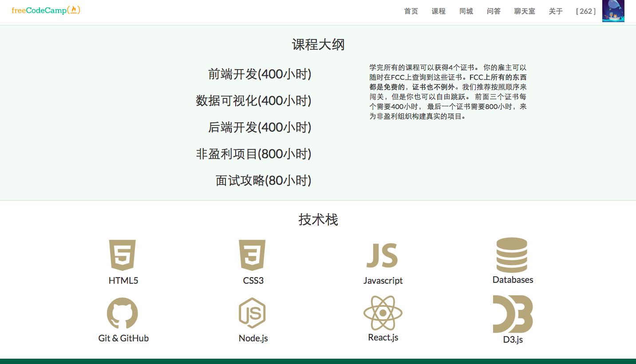Open the user avatar thumbnail
The image size is (636, 364).
point(613,11)
